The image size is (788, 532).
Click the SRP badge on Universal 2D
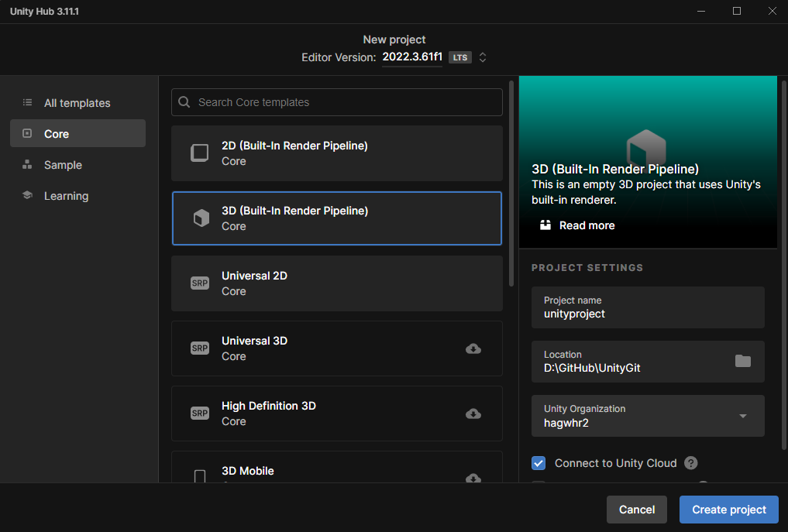point(199,283)
